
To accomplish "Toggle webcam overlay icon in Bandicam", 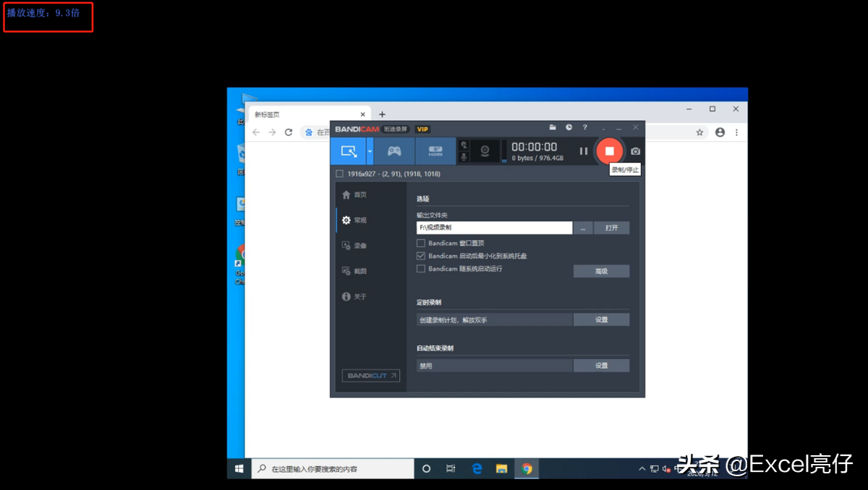I will 485,151.
